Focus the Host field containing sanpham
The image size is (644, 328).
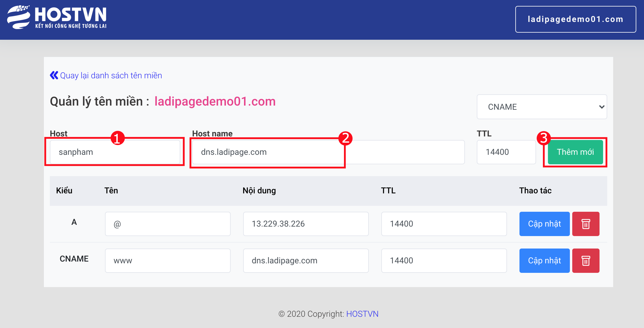coord(115,152)
